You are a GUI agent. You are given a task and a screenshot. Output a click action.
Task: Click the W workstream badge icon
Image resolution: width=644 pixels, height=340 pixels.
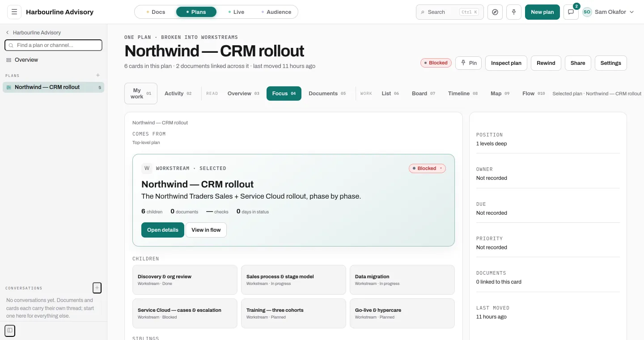click(x=147, y=168)
